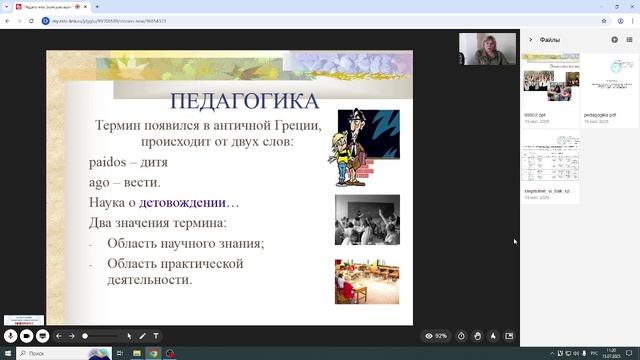640x360 pixels.
Task: Select the pointer cursor tool
Action: pos(129,336)
